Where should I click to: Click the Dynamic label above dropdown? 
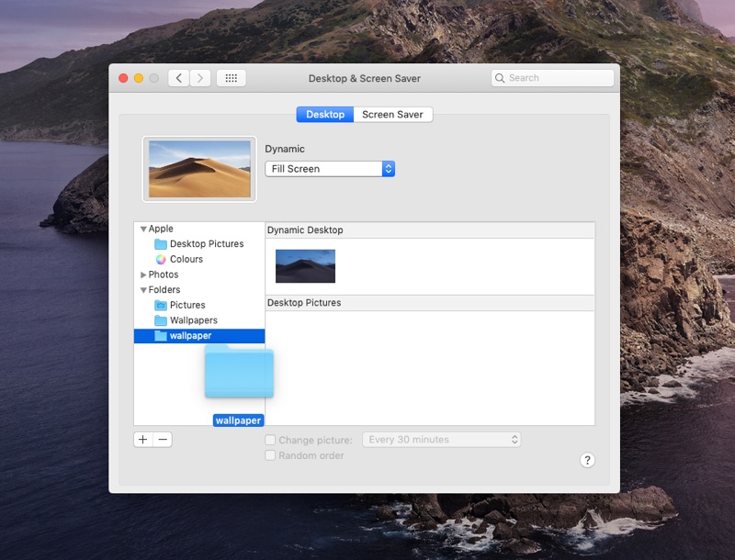(285, 149)
